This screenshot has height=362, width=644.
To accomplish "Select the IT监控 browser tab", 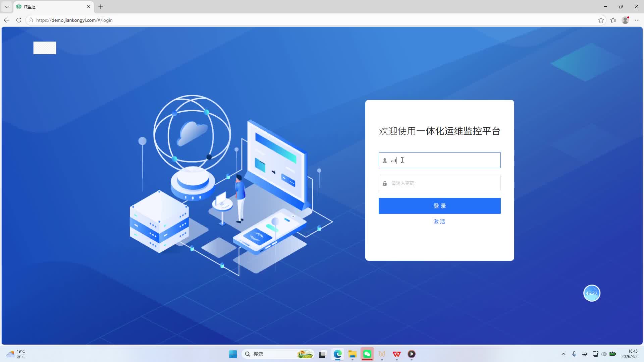I will pos(50,7).
